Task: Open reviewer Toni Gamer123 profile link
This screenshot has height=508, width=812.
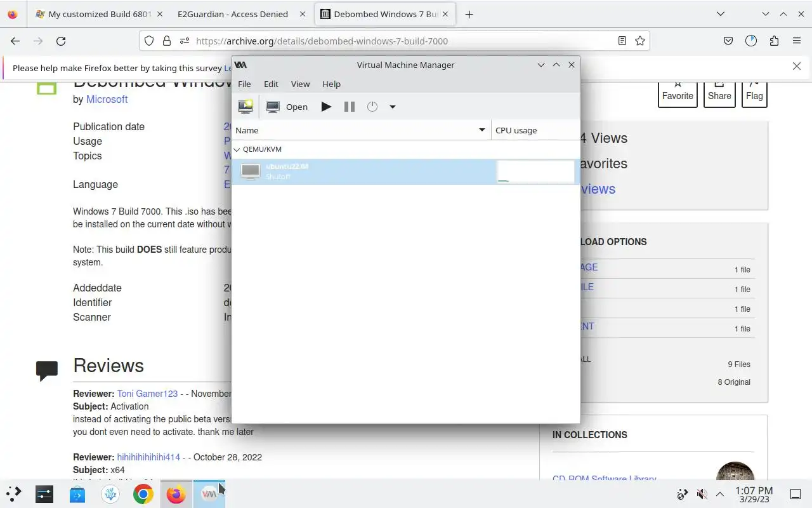Action: pos(147,394)
